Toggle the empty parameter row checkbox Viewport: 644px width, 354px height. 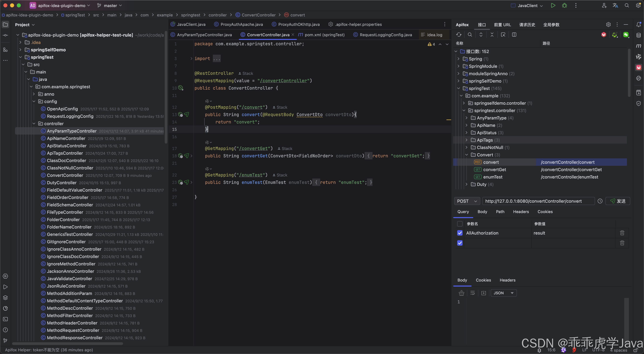[460, 243]
